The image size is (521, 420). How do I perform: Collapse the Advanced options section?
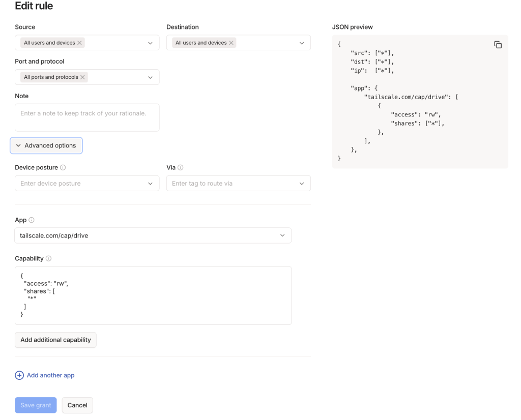(46, 145)
